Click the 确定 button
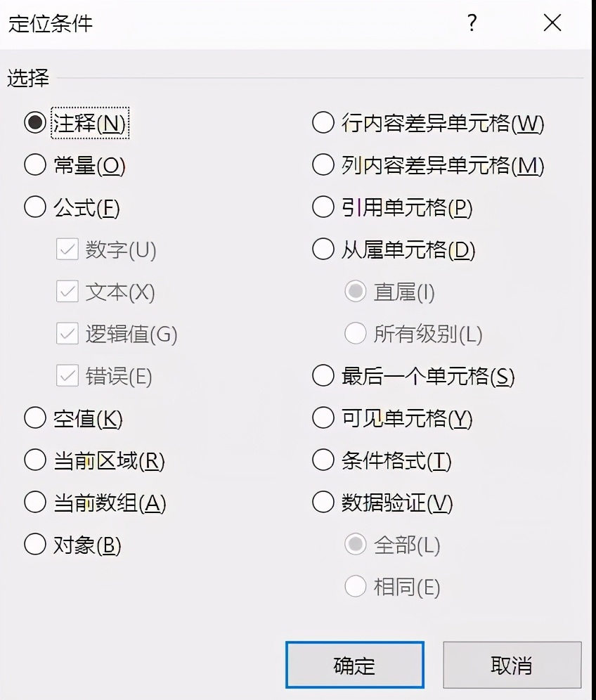Image resolution: width=596 pixels, height=700 pixels. tap(355, 664)
